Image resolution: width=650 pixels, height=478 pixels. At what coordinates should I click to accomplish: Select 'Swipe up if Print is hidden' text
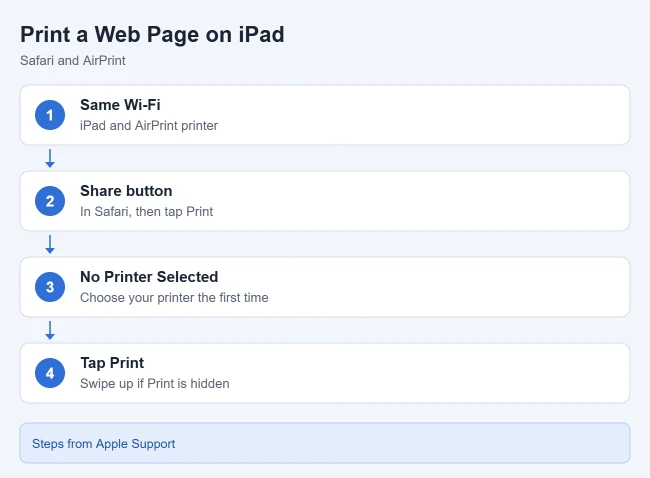pyautogui.click(x=155, y=383)
